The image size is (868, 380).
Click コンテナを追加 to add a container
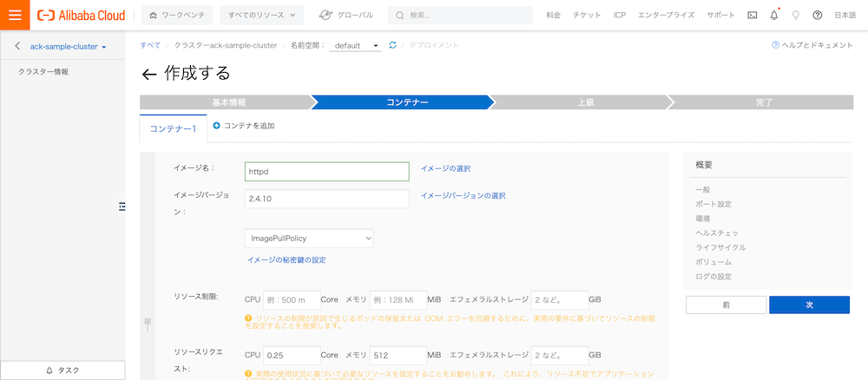tap(244, 126)
